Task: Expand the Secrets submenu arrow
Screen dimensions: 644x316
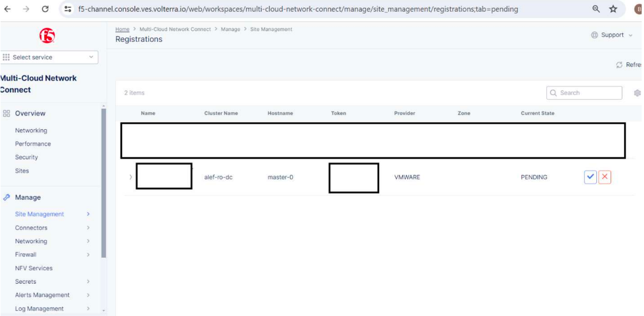Action: pyautogui.click(x=88, y=281)
